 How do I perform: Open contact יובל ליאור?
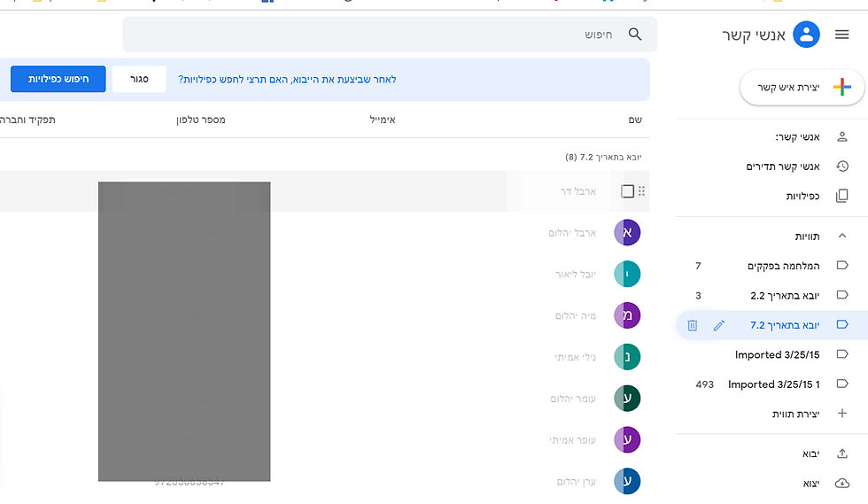click(576, 275)
